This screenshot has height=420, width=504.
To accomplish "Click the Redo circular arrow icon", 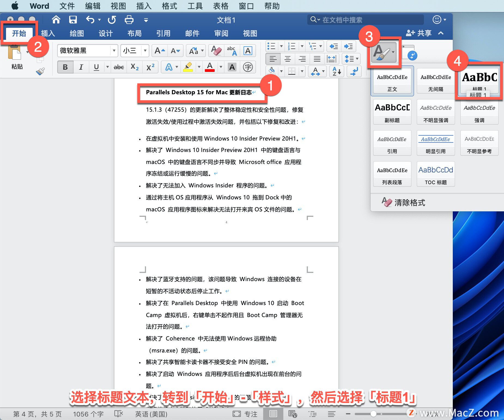I will (x=112, y=20).
